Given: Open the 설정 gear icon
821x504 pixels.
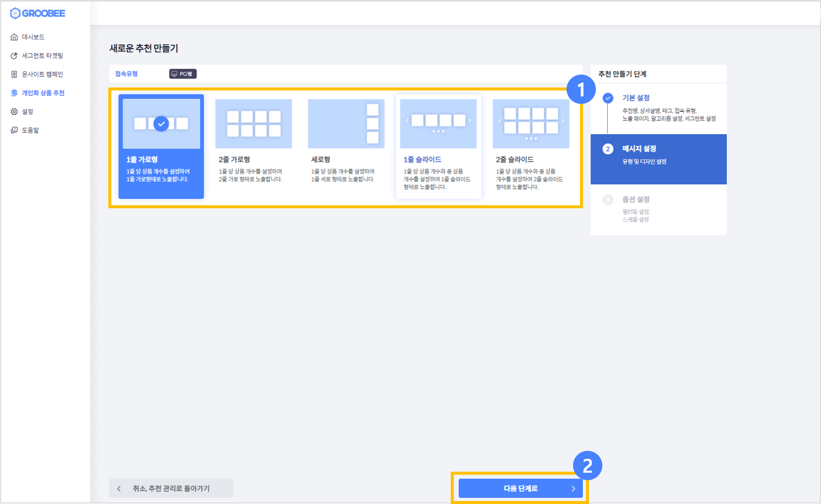Looking at the screenshot, I should pos(14,111).
